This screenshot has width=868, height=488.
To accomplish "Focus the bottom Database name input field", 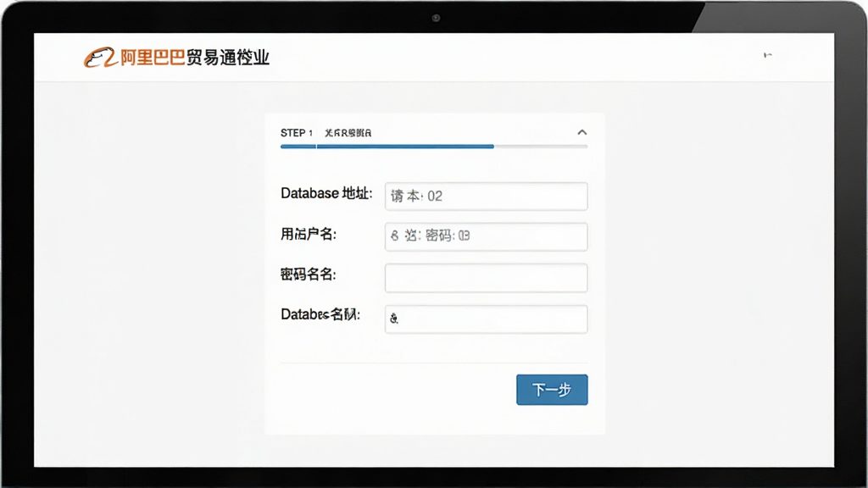I will pos(486,319).
